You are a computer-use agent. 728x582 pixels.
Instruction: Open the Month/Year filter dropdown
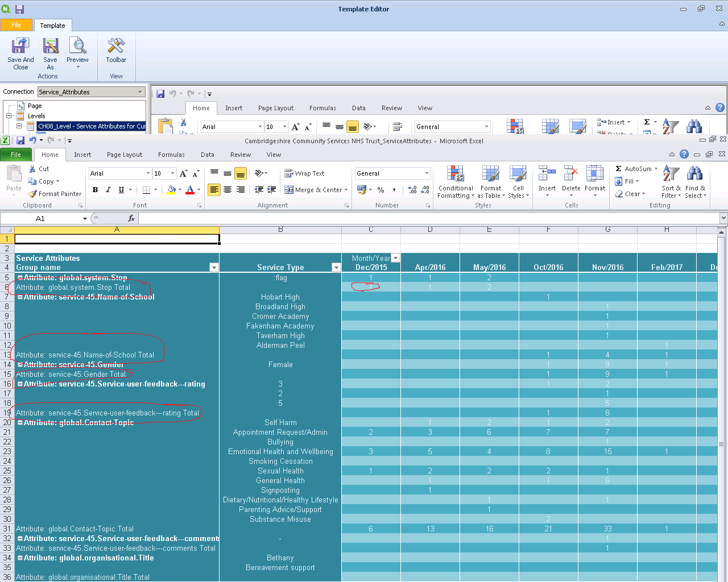coord(396,258)
